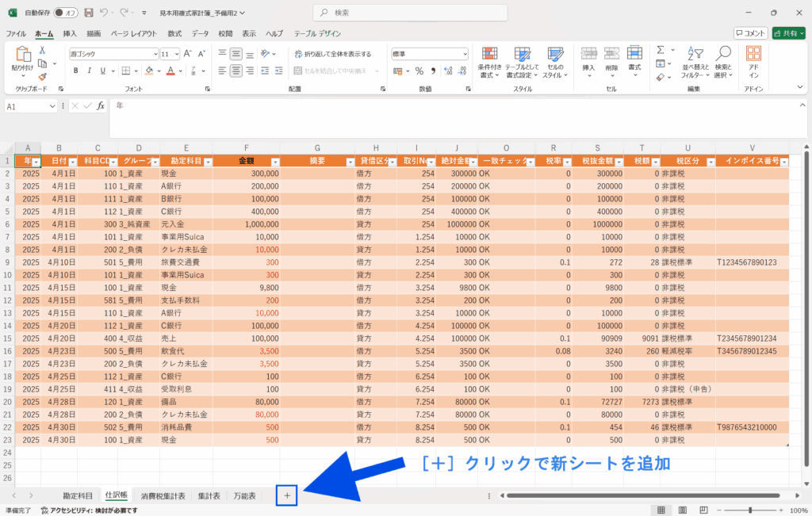Screen dimensions: 812x516
Task: Click the Format as Table icon
Action: point(522,54)
